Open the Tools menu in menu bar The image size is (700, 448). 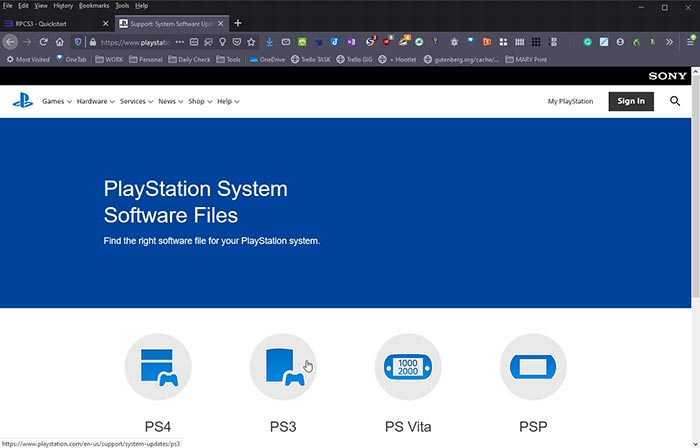122,6
